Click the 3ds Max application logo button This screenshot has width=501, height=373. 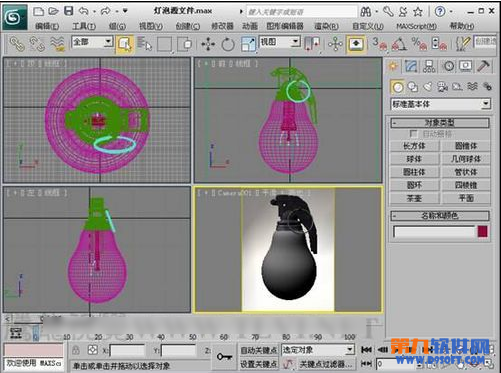(x=14, y=17)
